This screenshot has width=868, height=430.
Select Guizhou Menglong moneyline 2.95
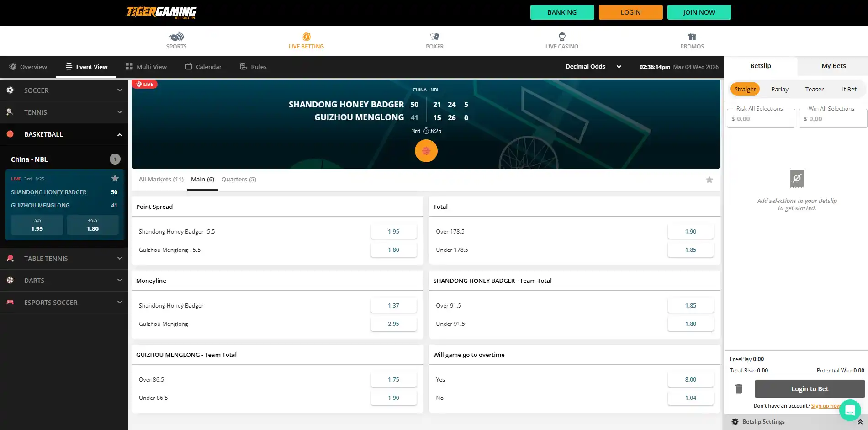click(393, 324)
